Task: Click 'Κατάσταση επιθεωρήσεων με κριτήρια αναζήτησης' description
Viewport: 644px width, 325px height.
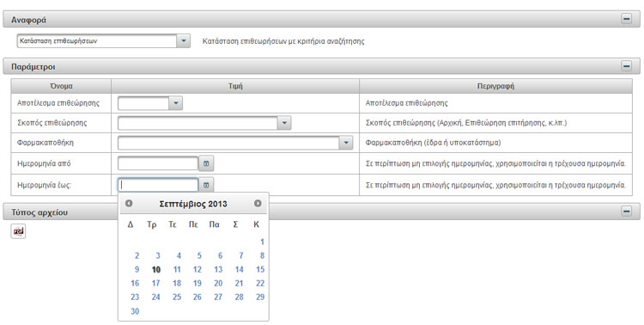Action: pyautogui.click(x=283, y=41)
